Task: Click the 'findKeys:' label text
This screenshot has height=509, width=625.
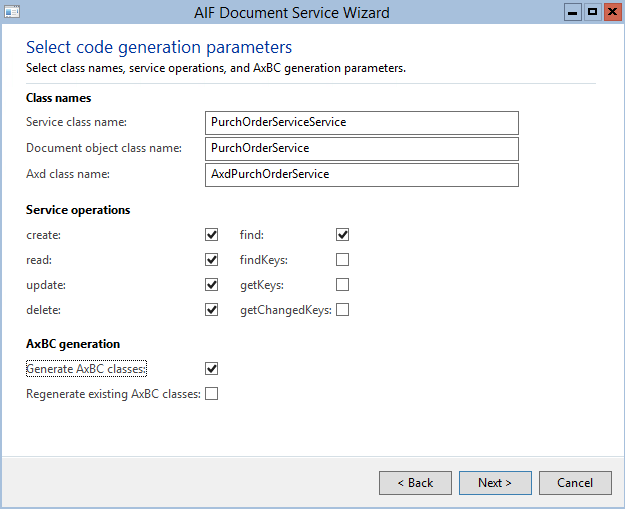Action: (x=264, y=260)
